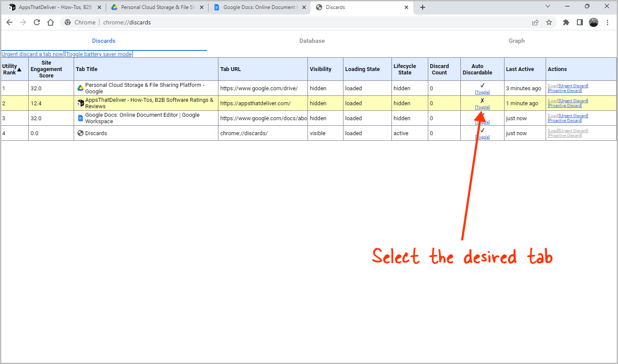Open the Chrome three-dot menu

pos(608,22)
